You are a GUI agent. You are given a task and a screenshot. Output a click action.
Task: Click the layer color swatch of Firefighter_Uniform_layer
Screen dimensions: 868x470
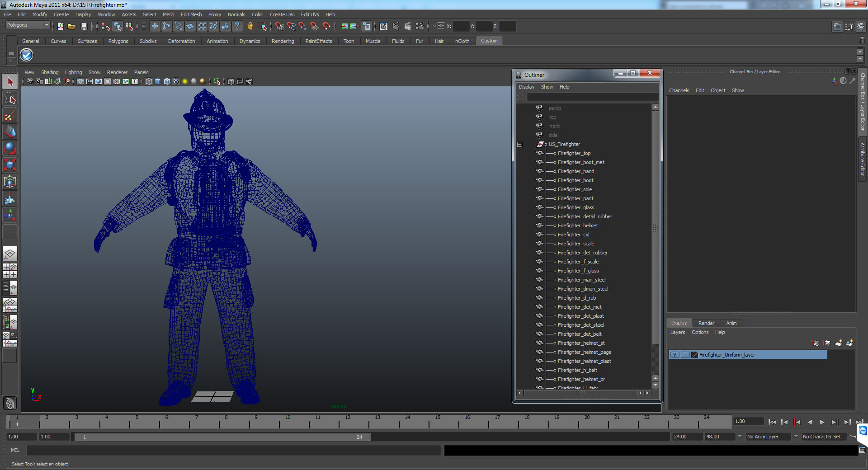coord(695,355)
